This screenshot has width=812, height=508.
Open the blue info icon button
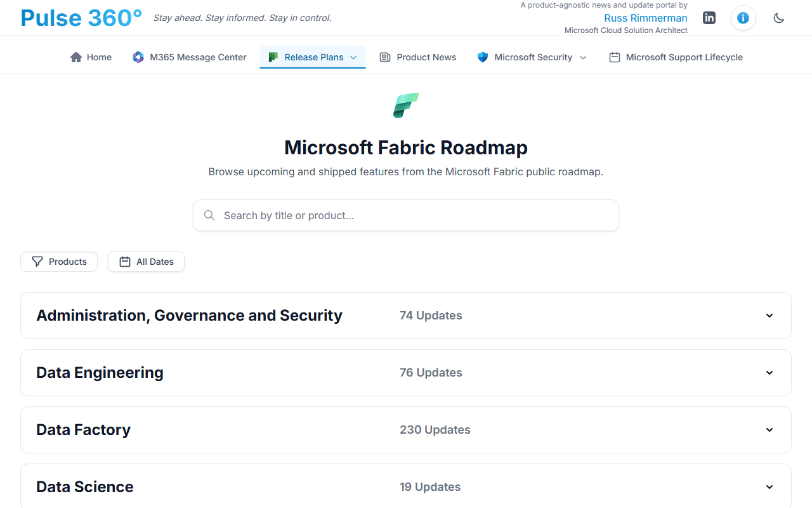pos(743,18)
